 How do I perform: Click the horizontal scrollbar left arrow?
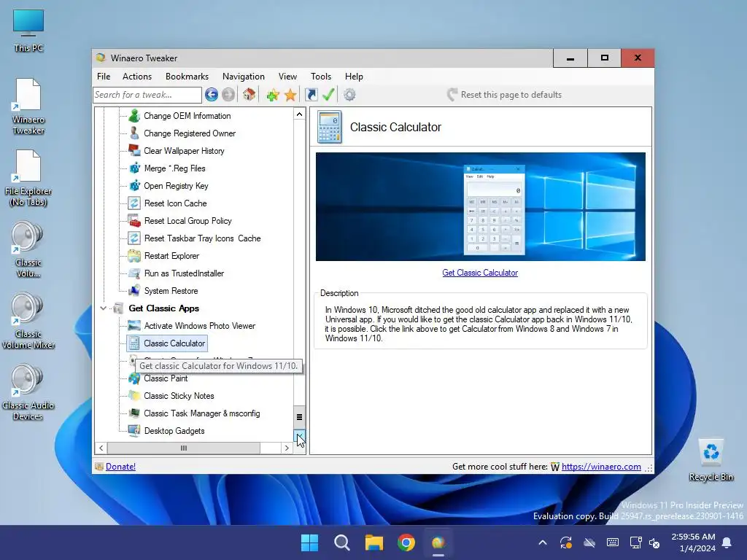101,448
